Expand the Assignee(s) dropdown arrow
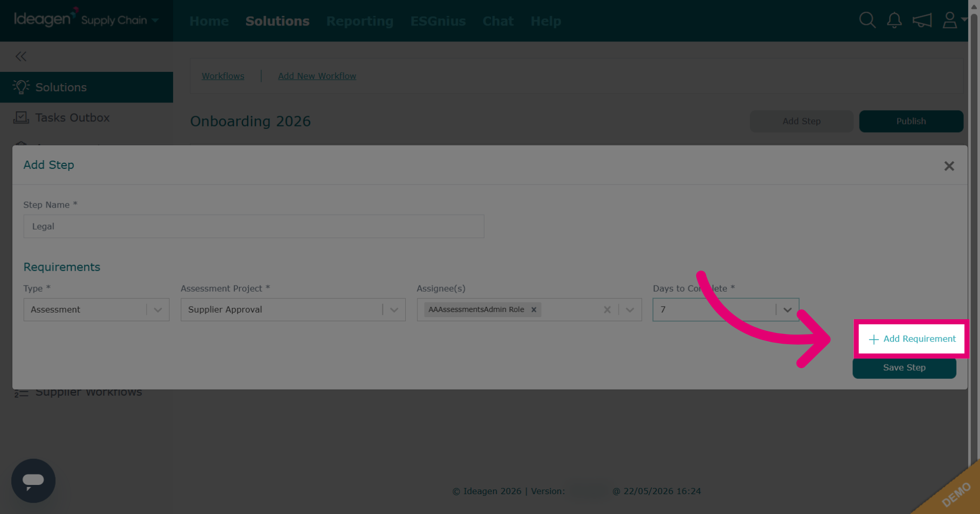This screenshot has height=514, width=980. click(x=630, y=310)
